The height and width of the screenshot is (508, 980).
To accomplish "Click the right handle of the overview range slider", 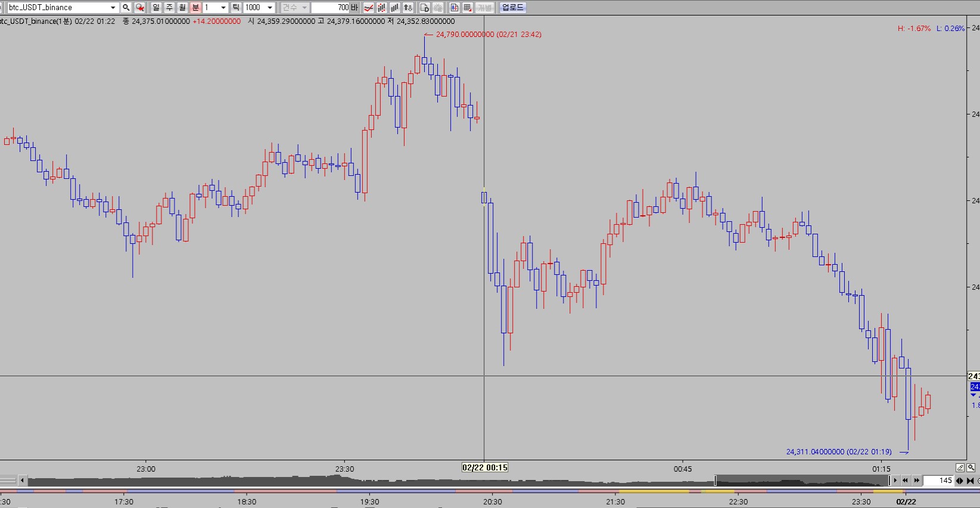I will [x=889, y=481].
